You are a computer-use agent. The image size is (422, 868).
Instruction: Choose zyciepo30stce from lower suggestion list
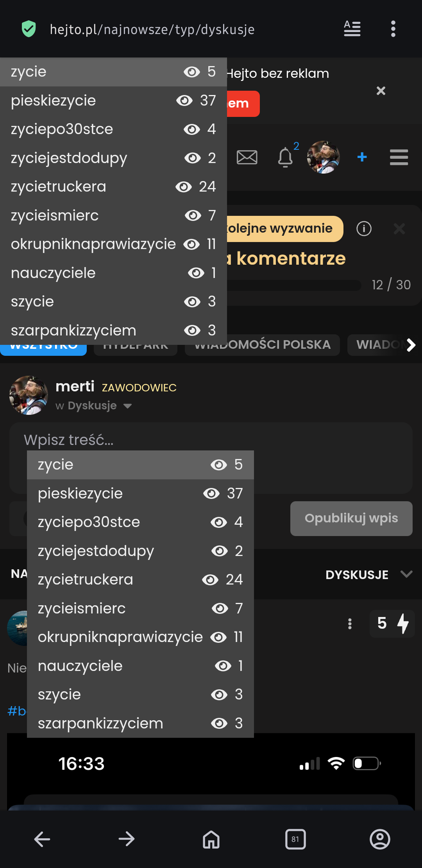(89, 522)
